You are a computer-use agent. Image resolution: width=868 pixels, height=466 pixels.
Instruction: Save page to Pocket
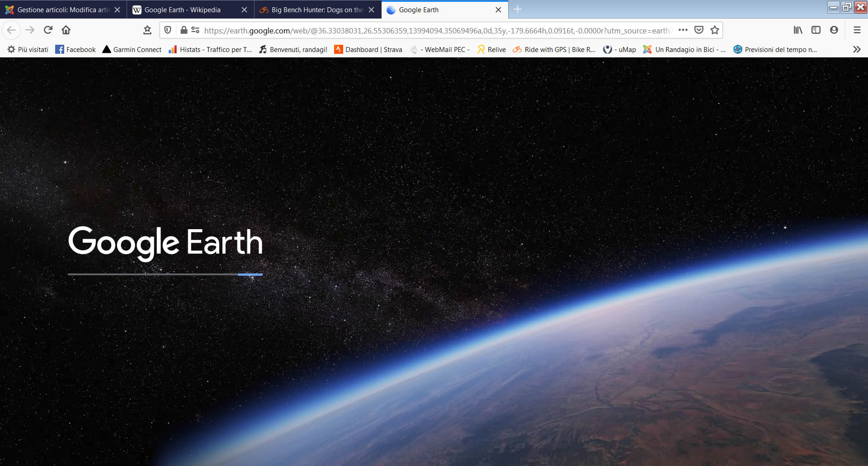click(699, 30)
